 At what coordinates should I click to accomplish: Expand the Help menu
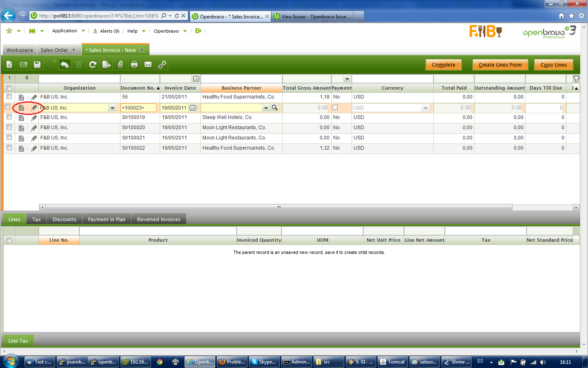136,31
